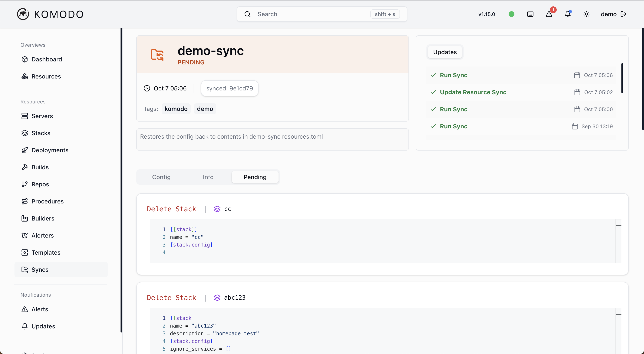
Task: Collapse the abc123 stack code block
Action: [618, 314]
